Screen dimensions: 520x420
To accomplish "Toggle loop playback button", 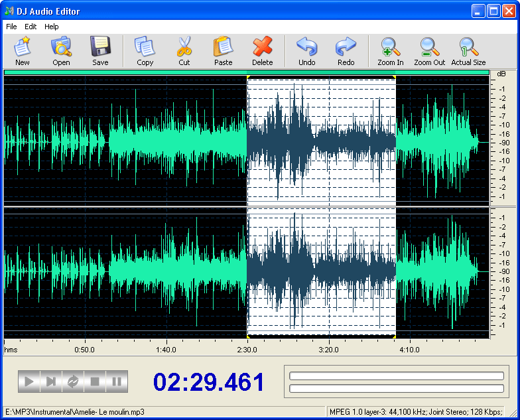I will tap(73, 382).
